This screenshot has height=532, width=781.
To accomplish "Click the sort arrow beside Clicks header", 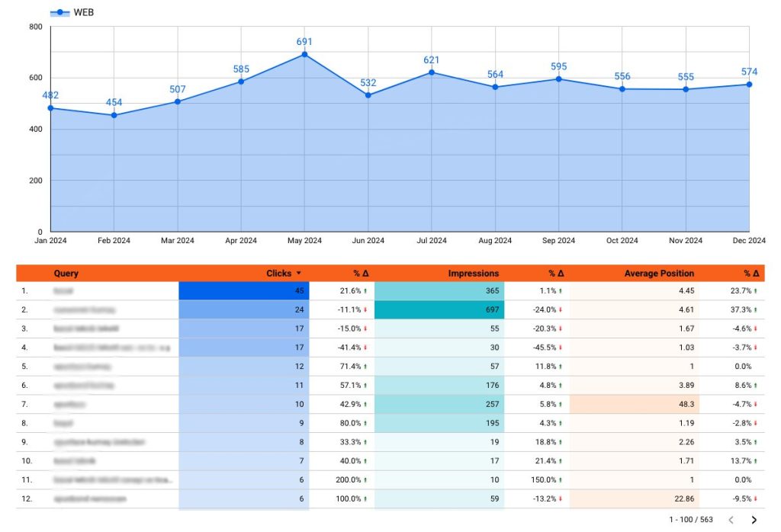I will pos(299,274).
